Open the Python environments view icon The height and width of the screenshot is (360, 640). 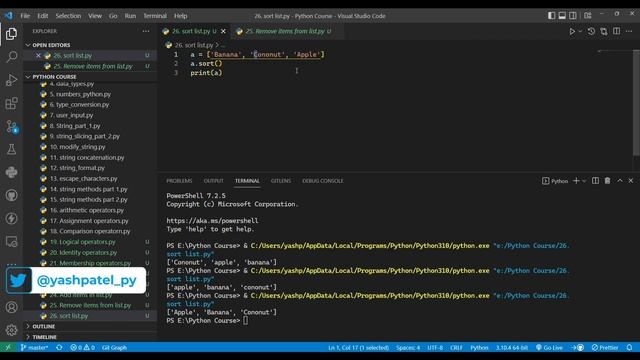point(11,172)
